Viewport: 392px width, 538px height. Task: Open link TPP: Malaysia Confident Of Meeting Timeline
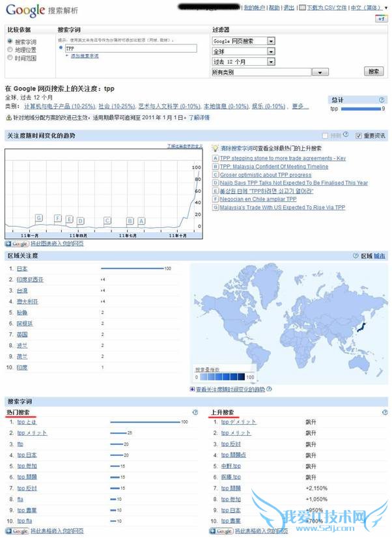(274, 166)
